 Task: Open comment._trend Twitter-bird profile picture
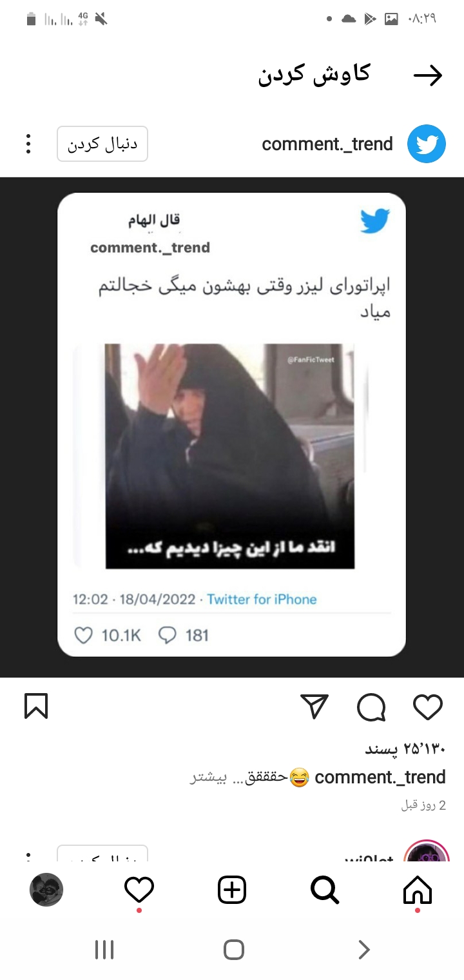pos(427,144)
